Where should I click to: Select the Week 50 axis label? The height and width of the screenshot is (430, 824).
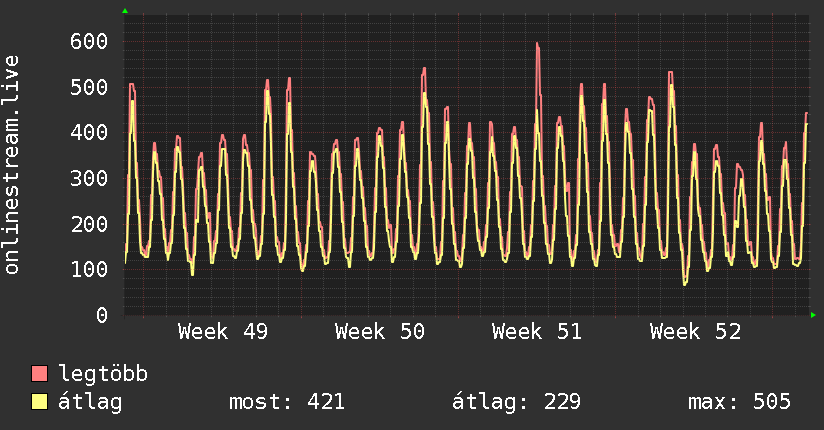pos(380,332)
